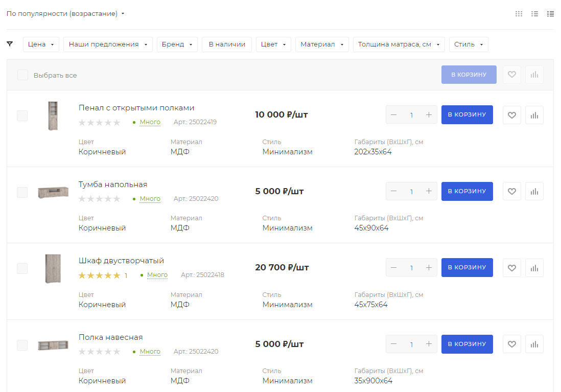
Task: Decrease quantity of Пенал с открытыми полками
Action: tap(394, 115)
